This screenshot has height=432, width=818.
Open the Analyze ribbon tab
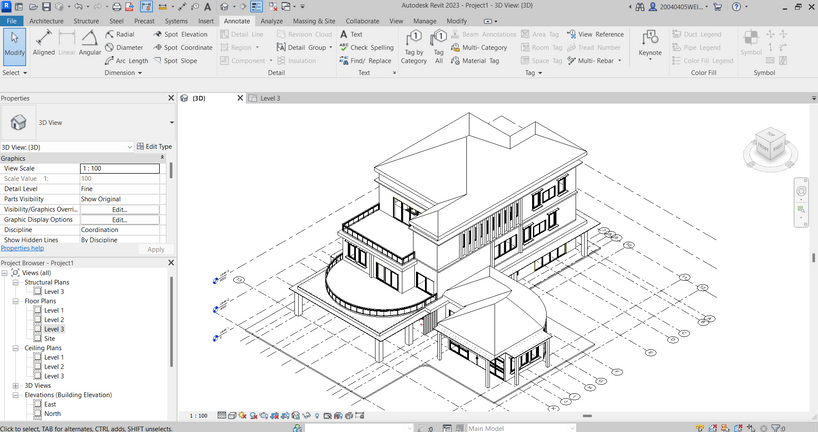[274, 20]
